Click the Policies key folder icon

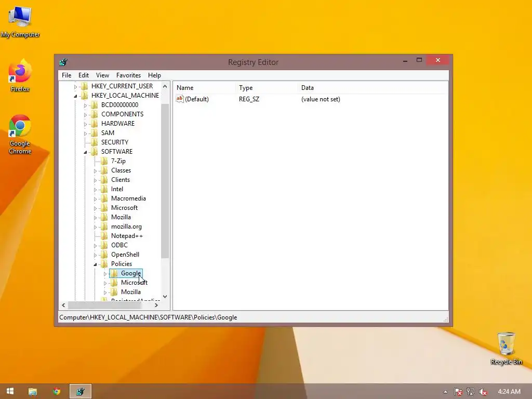click(104, 264)
